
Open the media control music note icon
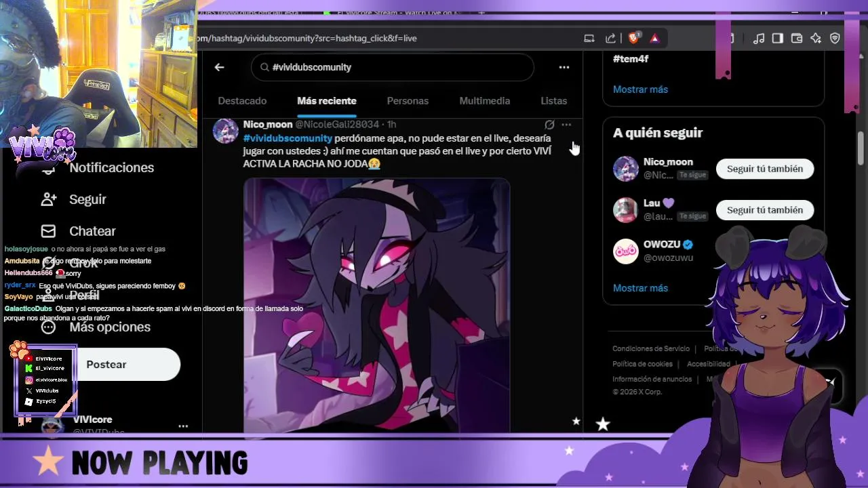pyautogui.click(x=759, y=38)
